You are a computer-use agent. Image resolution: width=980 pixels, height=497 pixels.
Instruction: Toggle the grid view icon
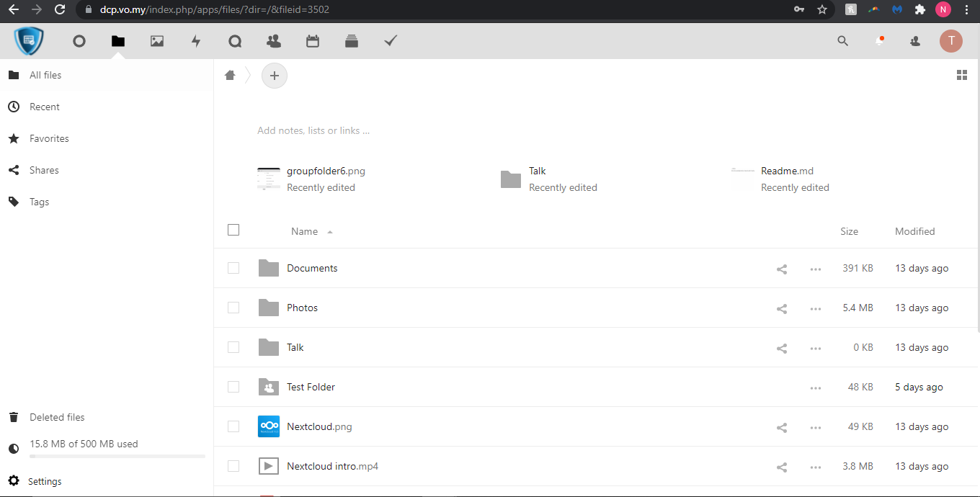pos(961,75)
